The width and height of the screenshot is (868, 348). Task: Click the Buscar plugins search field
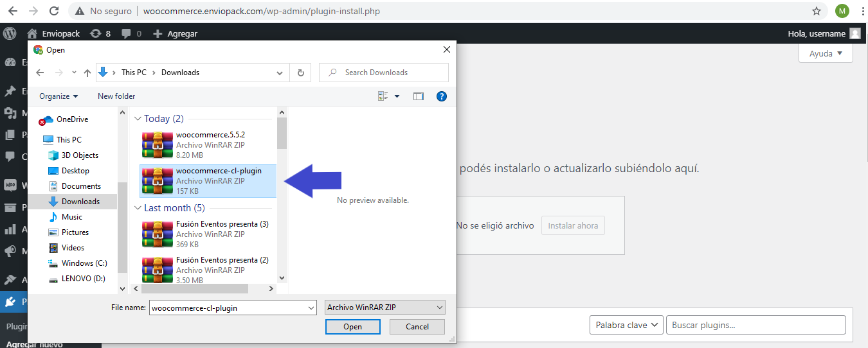(755, 325)
